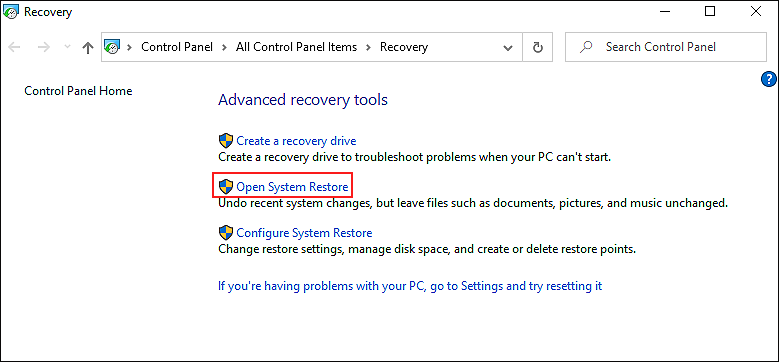Click the address bar Recovery location icon

point(112,47)
